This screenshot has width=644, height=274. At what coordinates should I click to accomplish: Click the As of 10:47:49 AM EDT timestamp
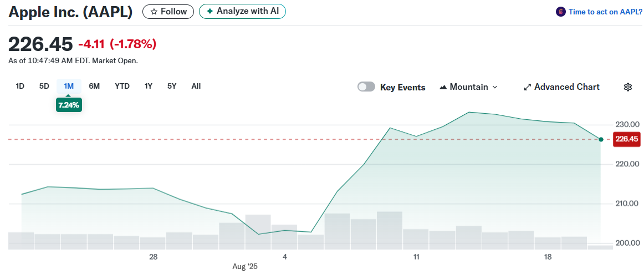click(73, 61)
